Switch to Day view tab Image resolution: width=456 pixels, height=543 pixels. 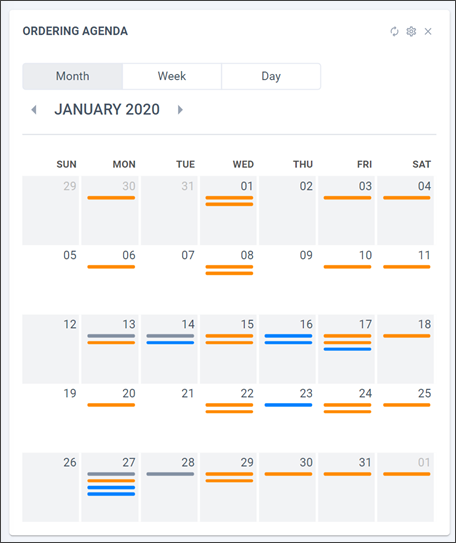pos(271,76)
